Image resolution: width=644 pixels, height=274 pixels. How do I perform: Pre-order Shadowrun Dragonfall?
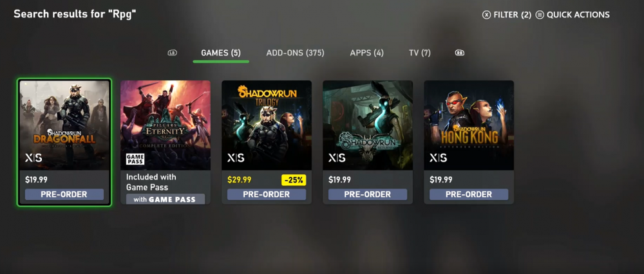[64, 194]
